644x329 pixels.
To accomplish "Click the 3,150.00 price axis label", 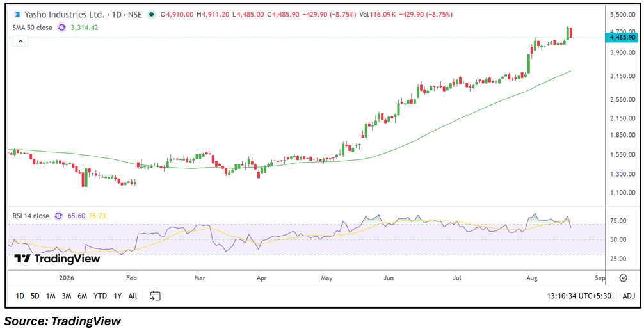I will 623,76.
